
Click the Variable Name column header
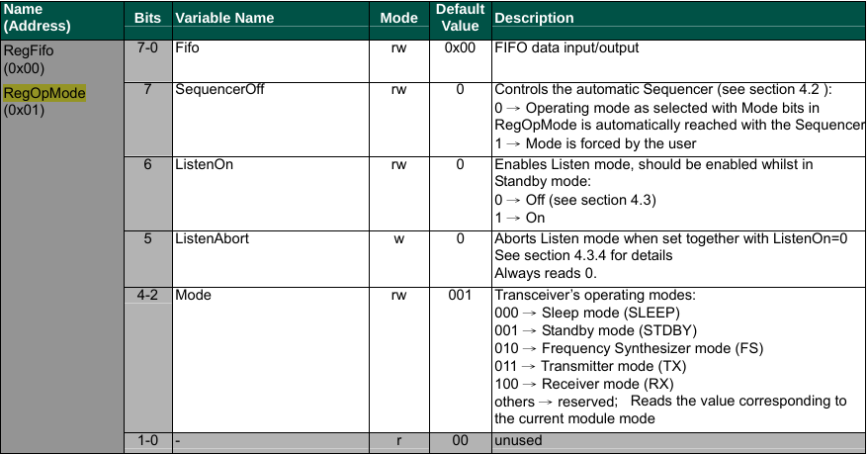tap(224, 18)
